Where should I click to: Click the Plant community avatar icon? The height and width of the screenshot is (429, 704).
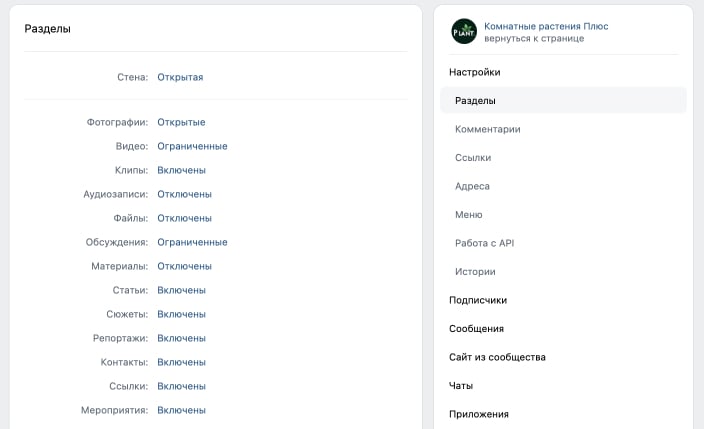tap(464, 31)
